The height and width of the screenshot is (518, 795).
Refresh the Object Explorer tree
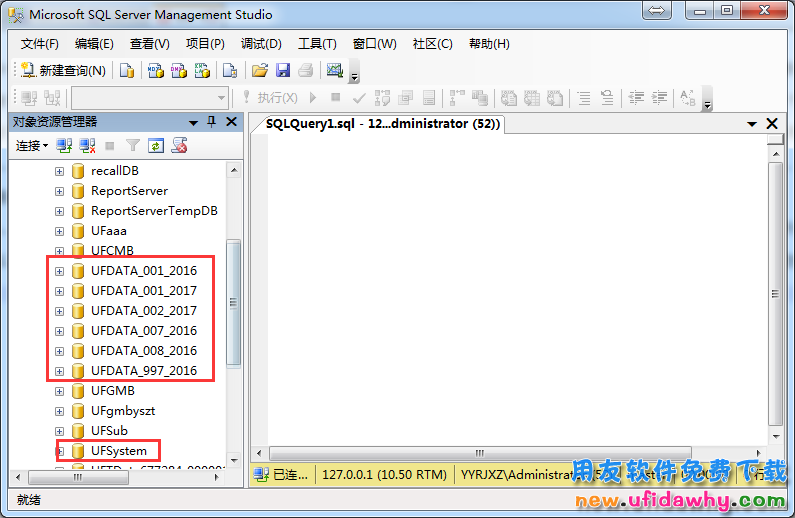(x=156, y=146)
